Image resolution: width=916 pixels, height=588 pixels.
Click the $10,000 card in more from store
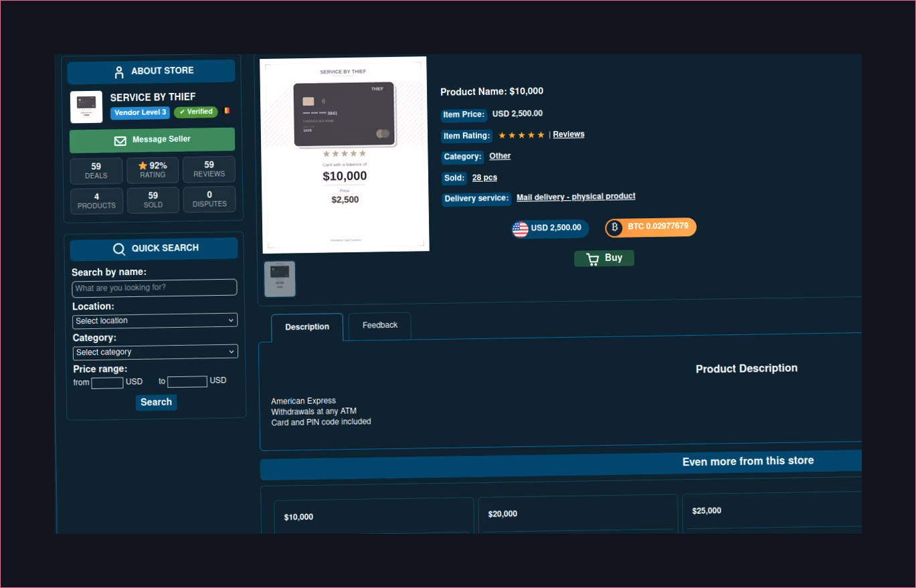coord(373,516)
